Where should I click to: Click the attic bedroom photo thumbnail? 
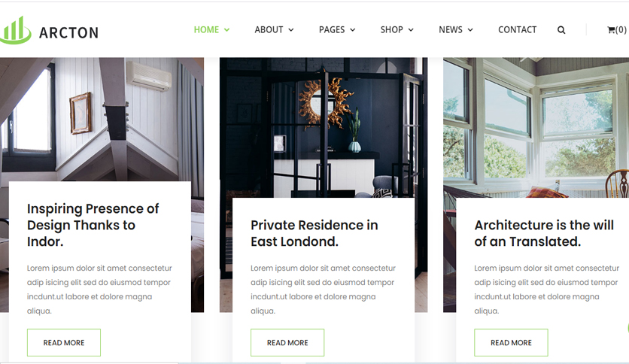click(x=102, y=120)
